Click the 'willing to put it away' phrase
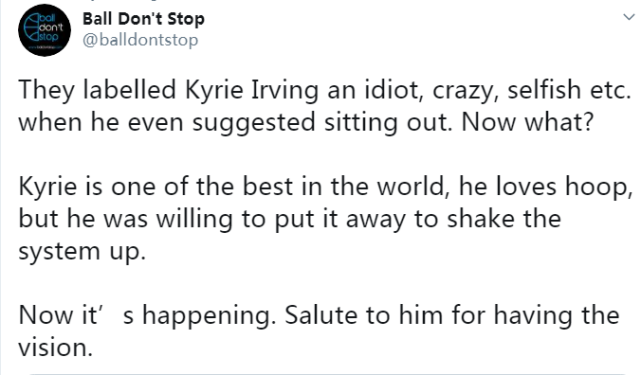 point(281,219)
